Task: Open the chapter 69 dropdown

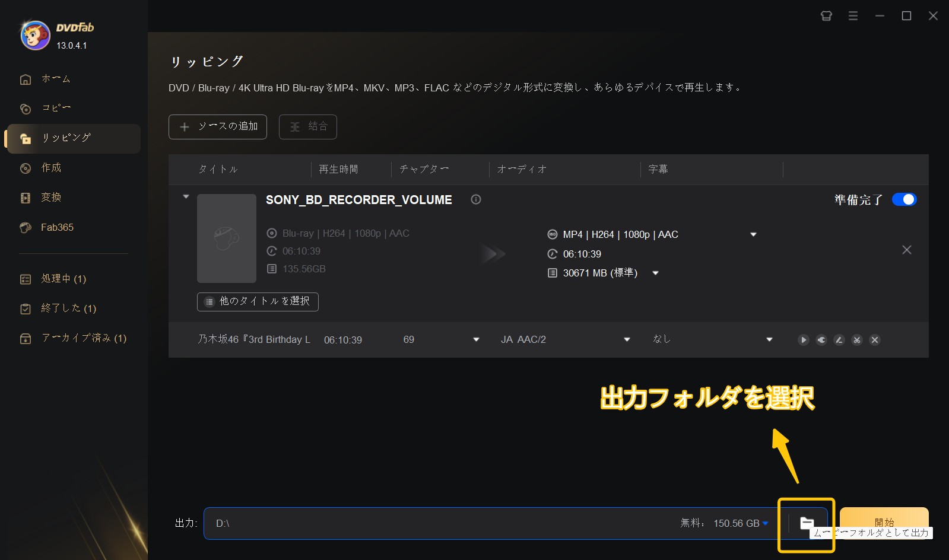Action: pos(476,339)
